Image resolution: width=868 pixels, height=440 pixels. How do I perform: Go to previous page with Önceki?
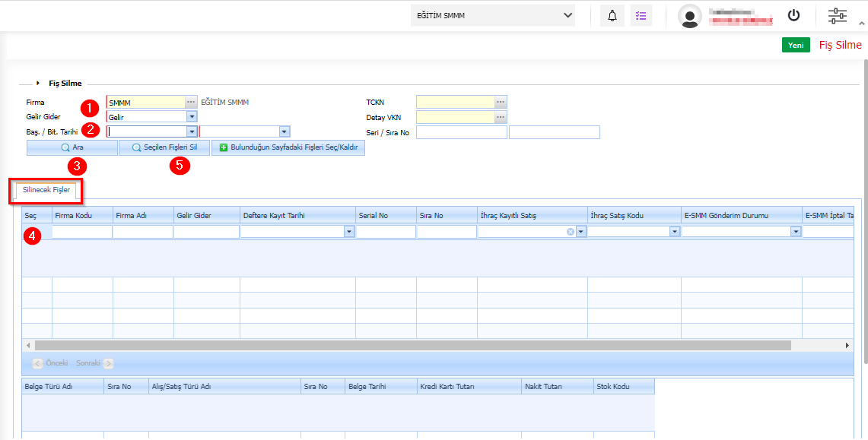51,363
